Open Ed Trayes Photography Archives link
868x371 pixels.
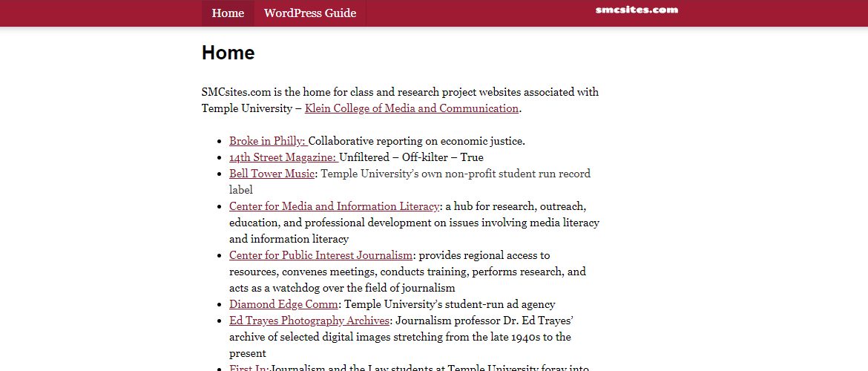[310, 321]
